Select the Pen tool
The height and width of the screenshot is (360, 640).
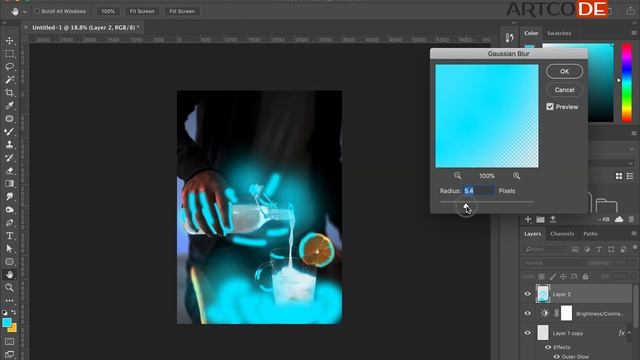click(x=9, y=223)
